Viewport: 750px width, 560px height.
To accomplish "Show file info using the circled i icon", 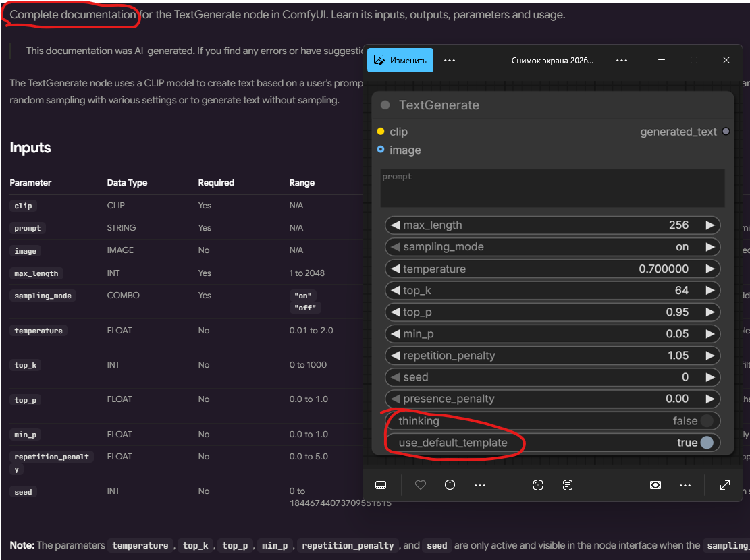I will pos(450,485).
